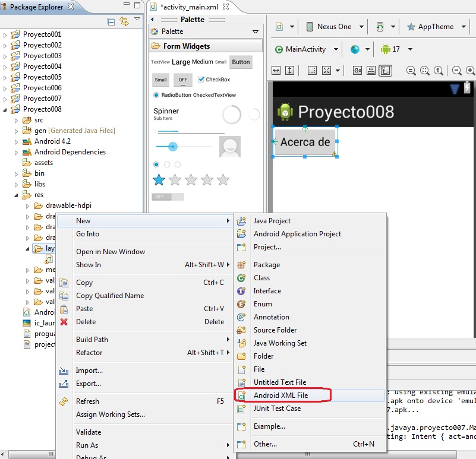Viewport: 476px width, 459px height.
Task: Click the Button widget in palette
Action: click(241, 62)
